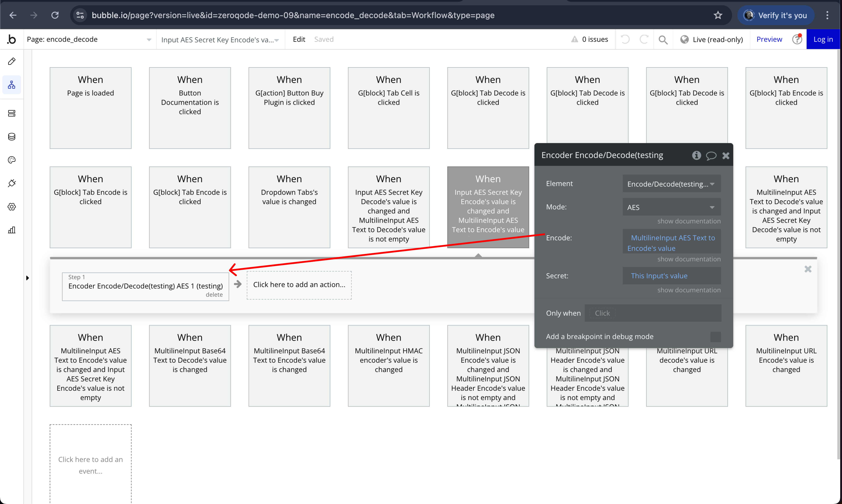
Task: Open the Settings gear icon in sidebar
Action: pyautogui.click(x=11, y=207)
